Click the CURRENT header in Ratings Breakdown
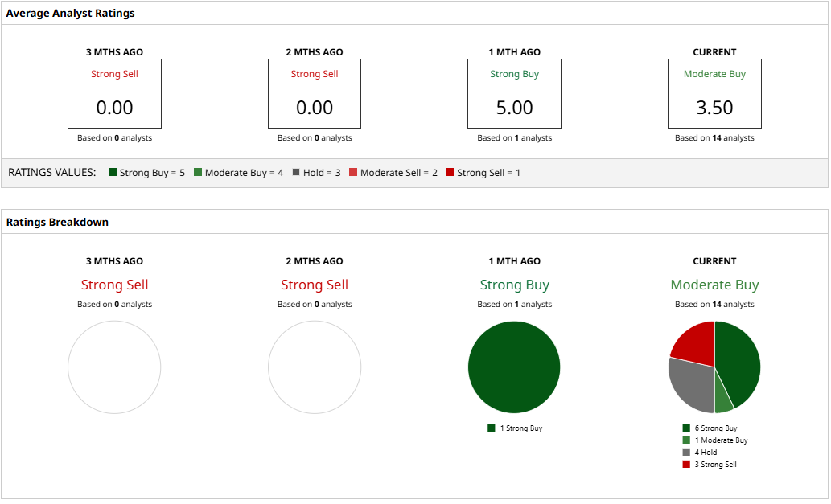 coord(714,261)
